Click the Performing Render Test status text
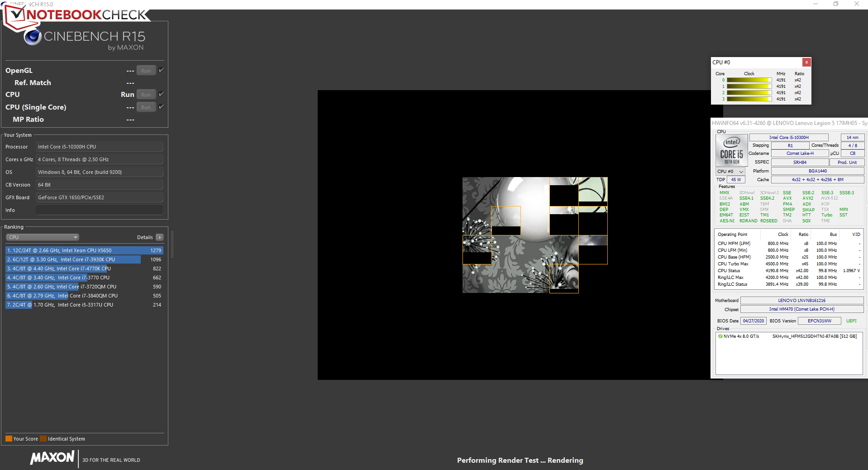The image size is (868, 470). click(x=520, y=460)
